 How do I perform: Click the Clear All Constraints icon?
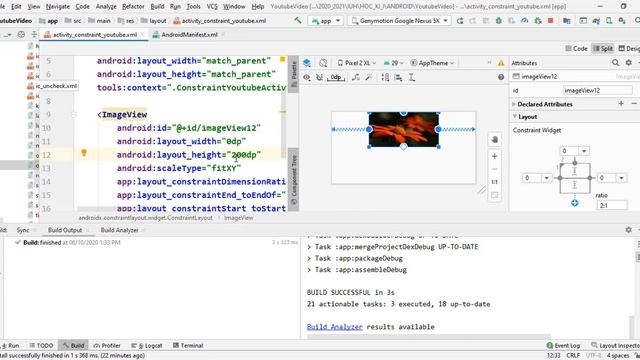point(356,77)
